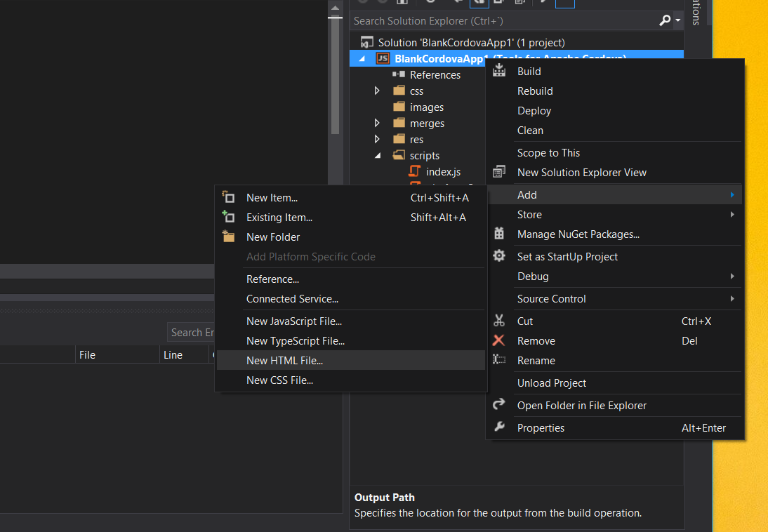Click the Set as StartUp Project gear icon
This screenshot has width=768, height=532.
click(x=499, y=256)
